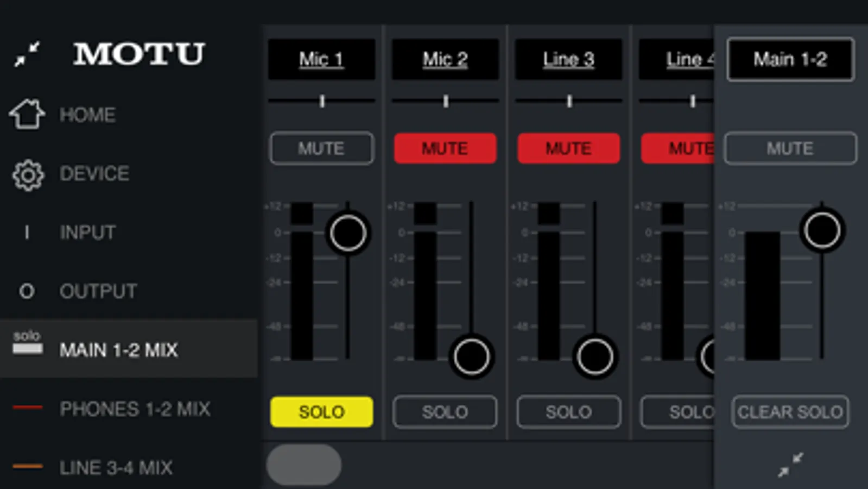Collapse the sidebar with the arrows icon

tap(27, 54)
